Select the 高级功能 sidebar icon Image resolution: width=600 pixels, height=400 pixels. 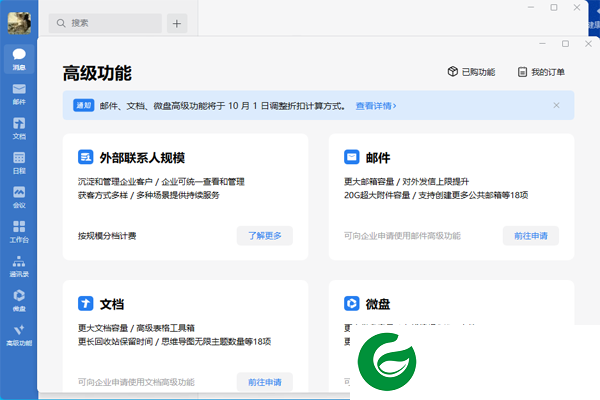click(x=19, y=335)
